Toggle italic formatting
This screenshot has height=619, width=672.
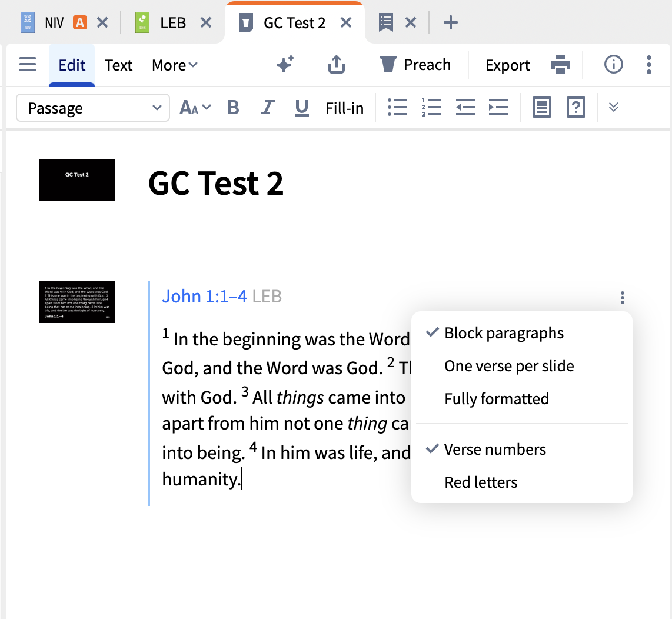[267, 108]
